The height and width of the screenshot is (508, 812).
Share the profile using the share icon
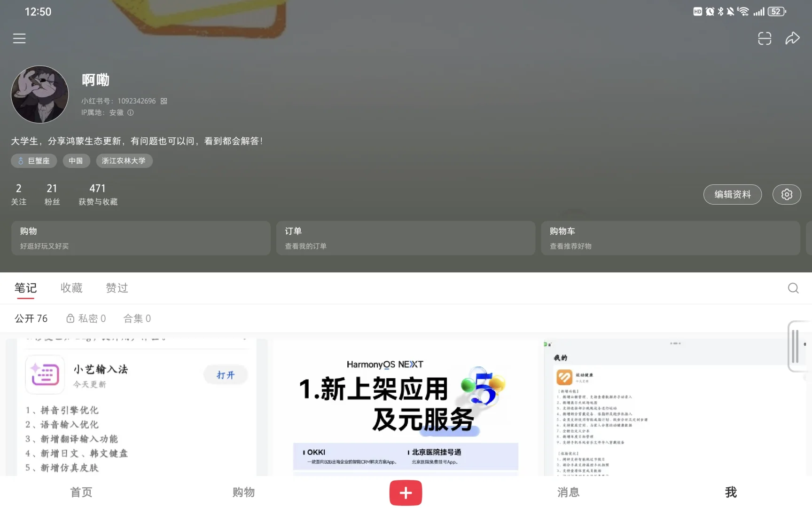click(793, 38)
